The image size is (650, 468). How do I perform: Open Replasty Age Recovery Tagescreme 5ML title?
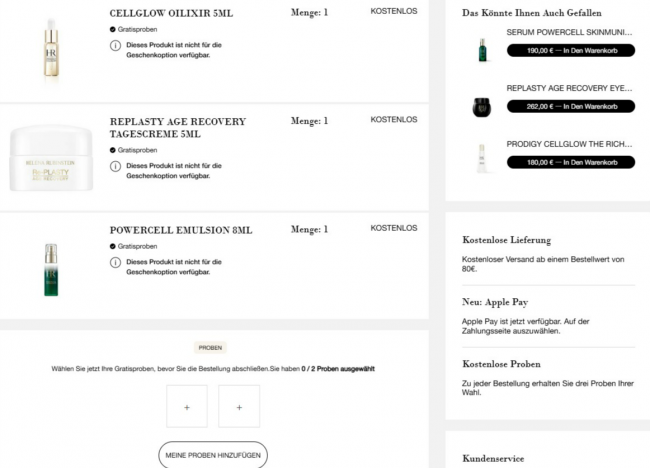[178, 128]
